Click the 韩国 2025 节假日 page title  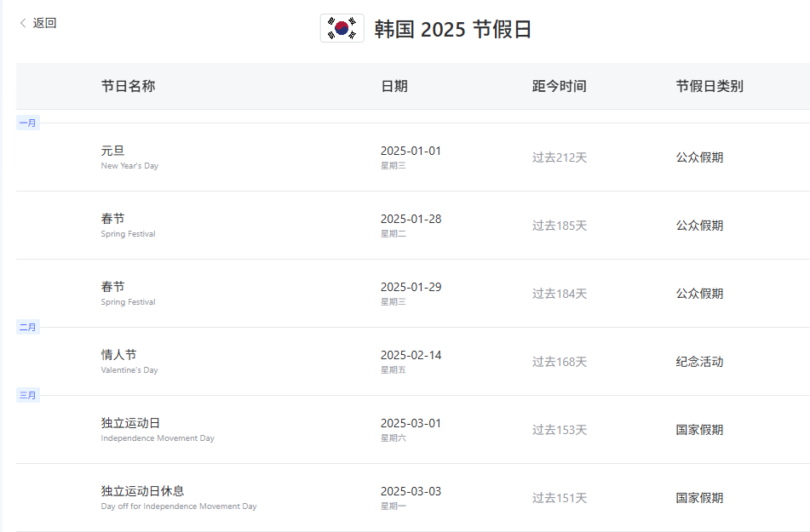pos(452,29)
